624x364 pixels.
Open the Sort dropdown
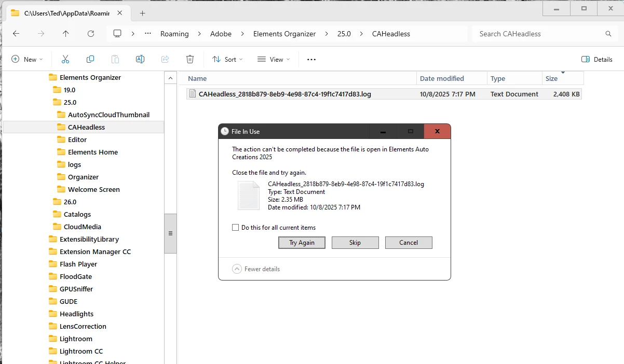coord(228,59)
